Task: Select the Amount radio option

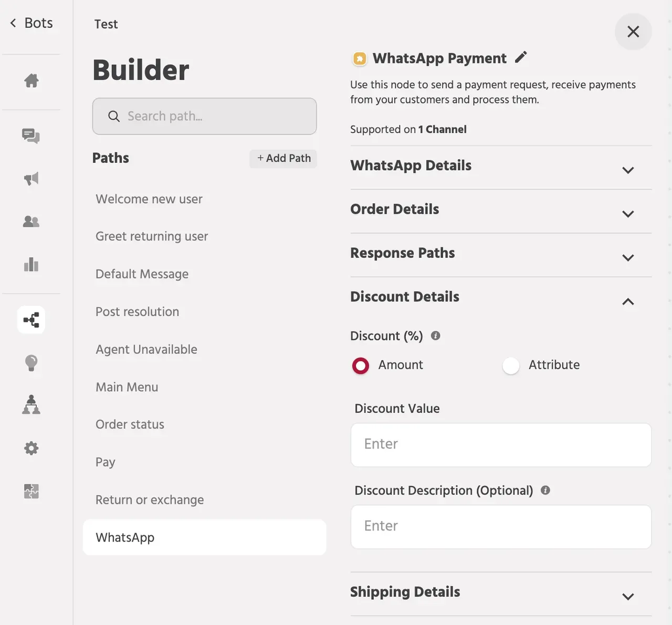Action: click(361, 366)
